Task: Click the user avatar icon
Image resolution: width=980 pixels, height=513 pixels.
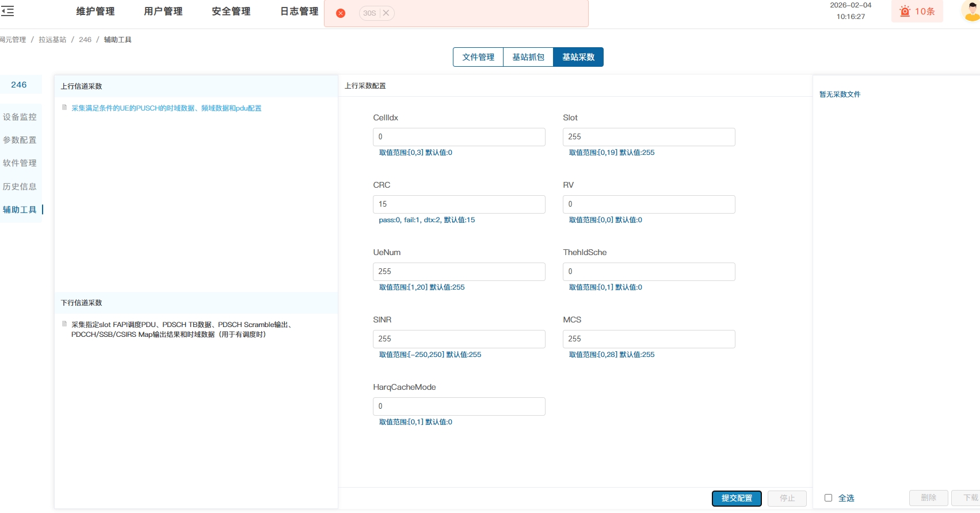Action: 971,11
